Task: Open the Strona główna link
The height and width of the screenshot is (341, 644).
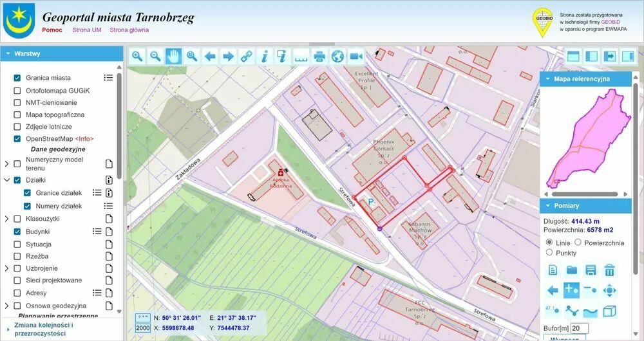Action: click(129, 30)
